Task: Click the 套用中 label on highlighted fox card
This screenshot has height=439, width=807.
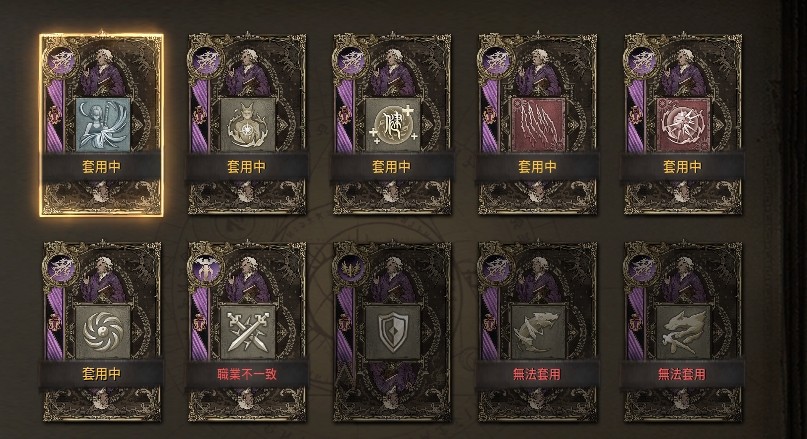Action: click(101, 167)
